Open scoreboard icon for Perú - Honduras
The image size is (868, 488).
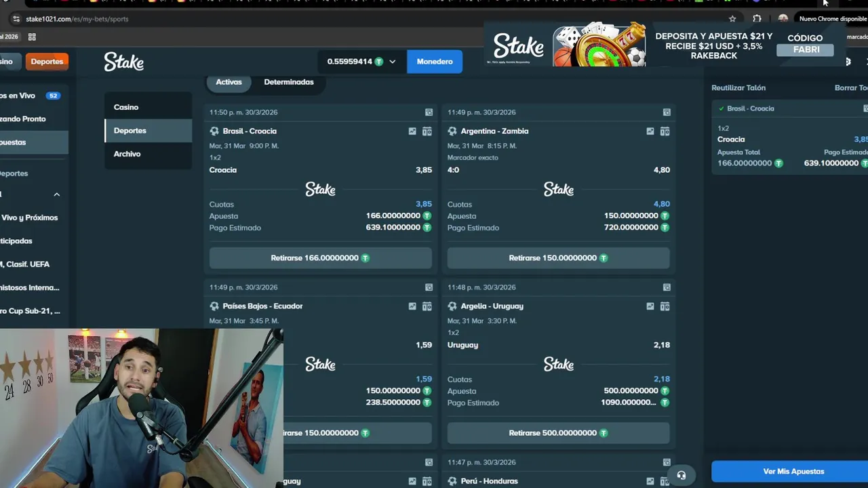[x=665, y=481]
